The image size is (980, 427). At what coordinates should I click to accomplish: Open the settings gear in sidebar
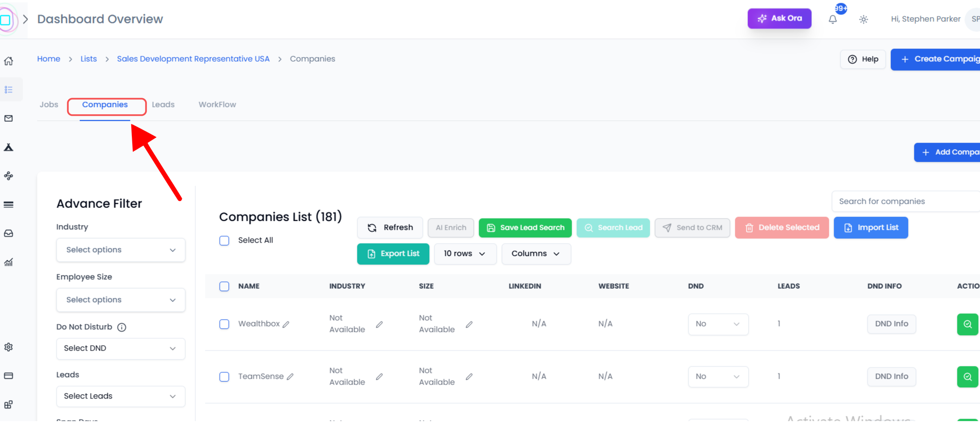pos(9,347)
